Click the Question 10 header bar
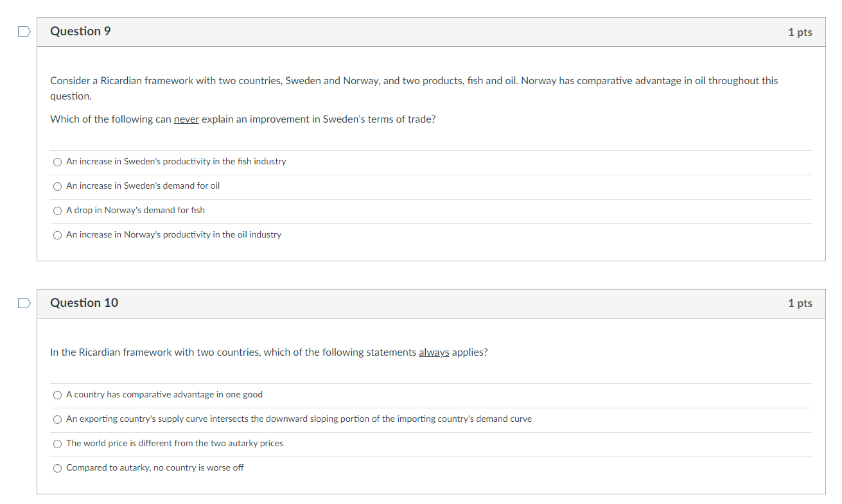842x504 pixels. tap(430, 302)
